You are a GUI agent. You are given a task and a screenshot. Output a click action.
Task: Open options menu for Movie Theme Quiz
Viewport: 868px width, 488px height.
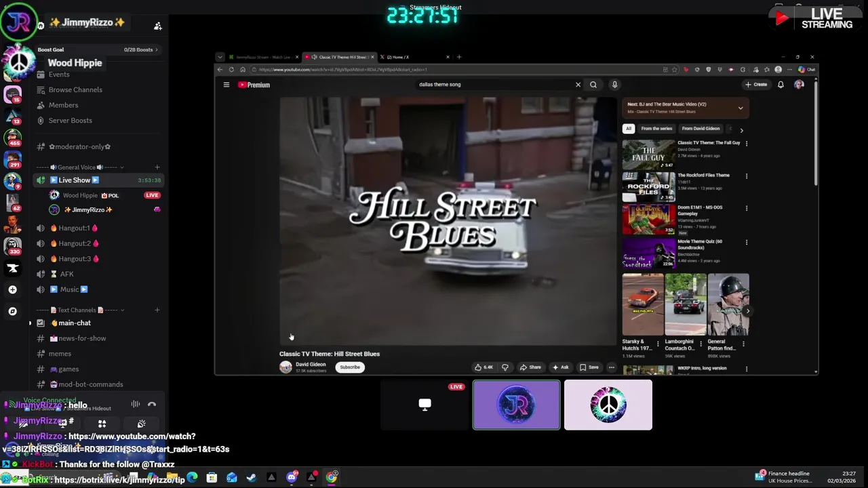(747, 242)
